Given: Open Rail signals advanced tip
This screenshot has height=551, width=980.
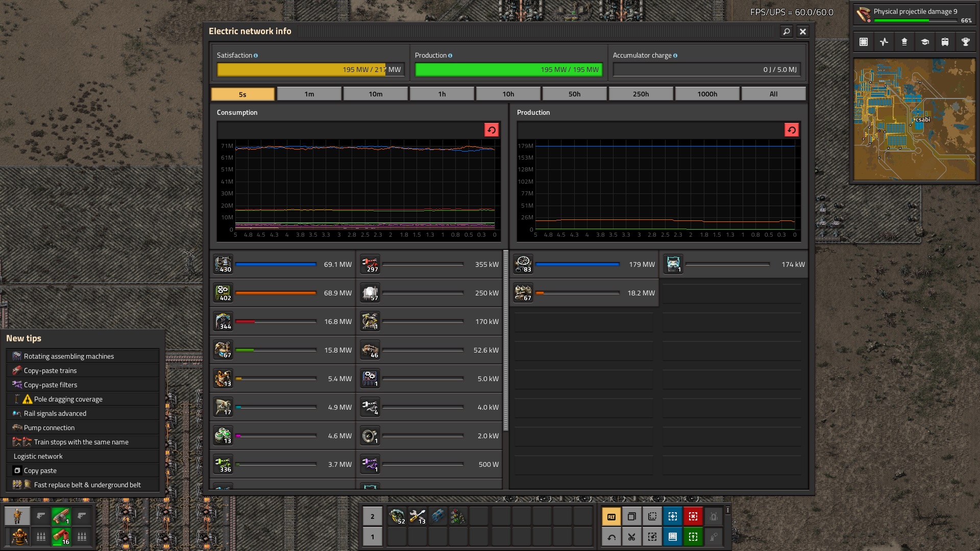Looking at the screenshot, I should (83, 413).
